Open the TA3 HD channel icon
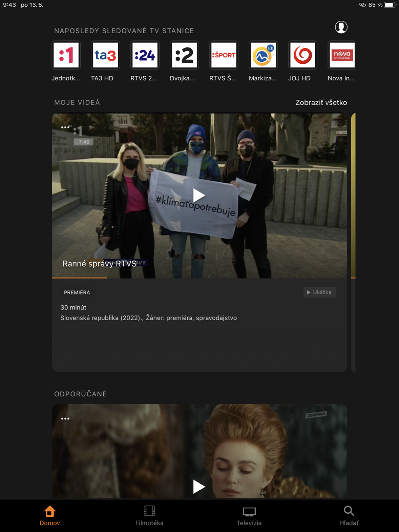 tap(105, 55)
